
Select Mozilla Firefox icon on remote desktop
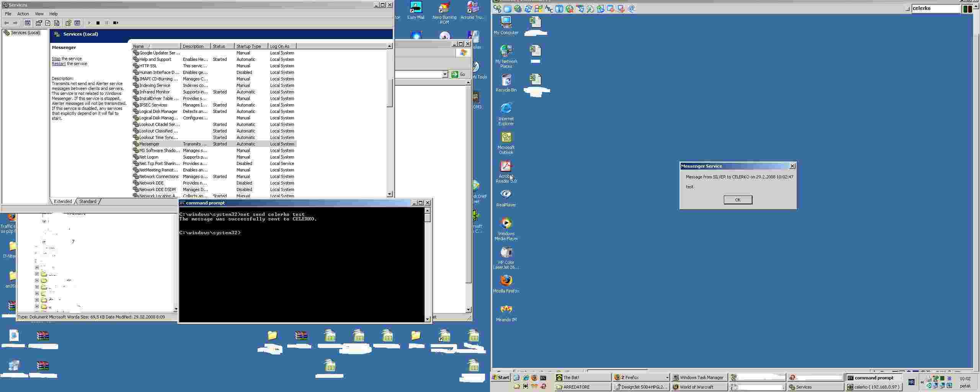(506, 284)
